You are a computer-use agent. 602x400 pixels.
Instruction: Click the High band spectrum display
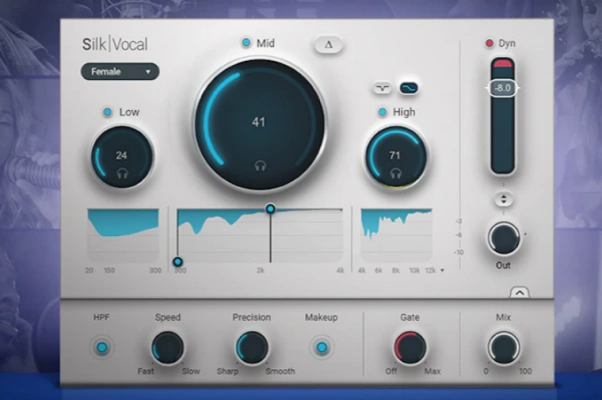pos(396,235)
